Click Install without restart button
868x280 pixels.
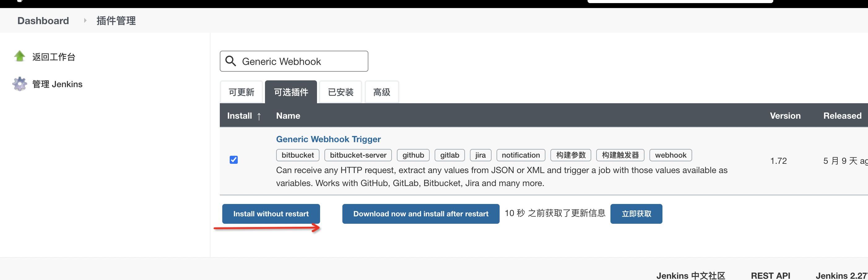[x=271, y=214]
